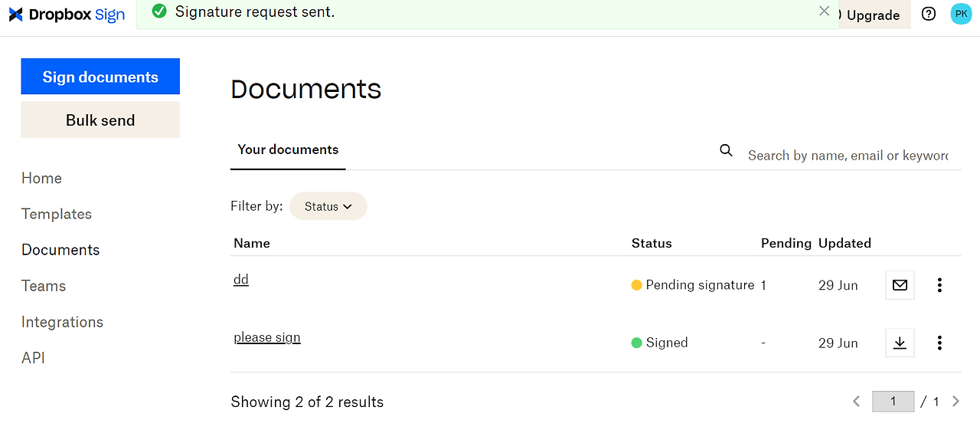
Task: Navigate to Teams in the sidebar
Action: 44,286
